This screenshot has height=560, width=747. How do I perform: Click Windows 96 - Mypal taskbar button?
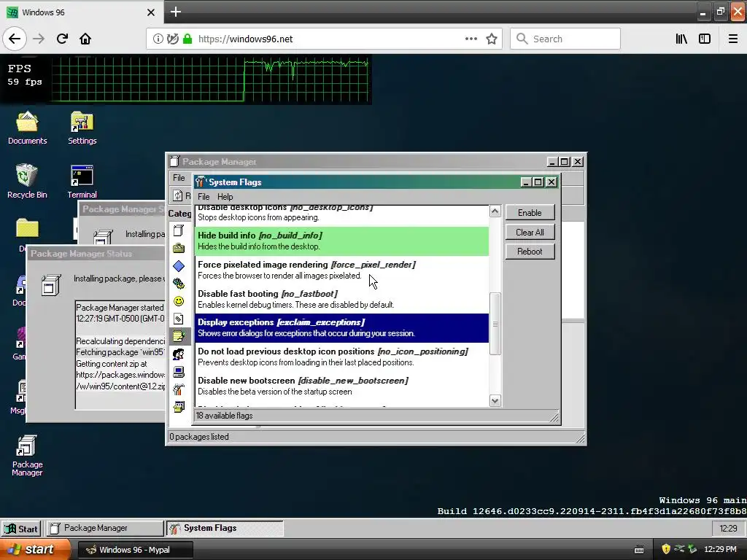135,550
